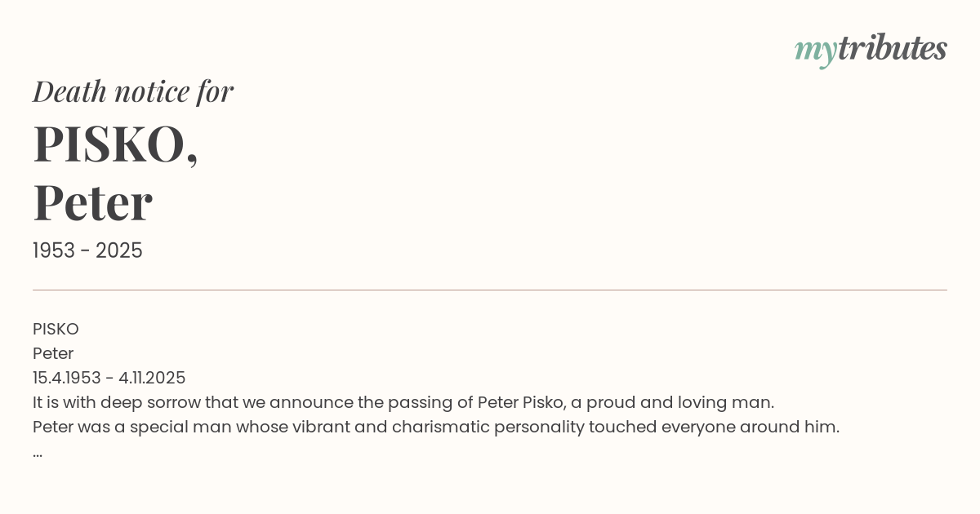Click the green "my" part of logo
The height and width of the screenshot is (514, 980).
815,51
